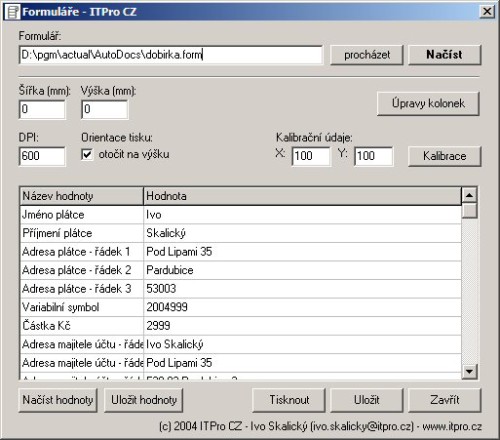This screenshot has height=440, width=500.
Task: Click the bold 'Načíst' button
Action: [444, 55]
